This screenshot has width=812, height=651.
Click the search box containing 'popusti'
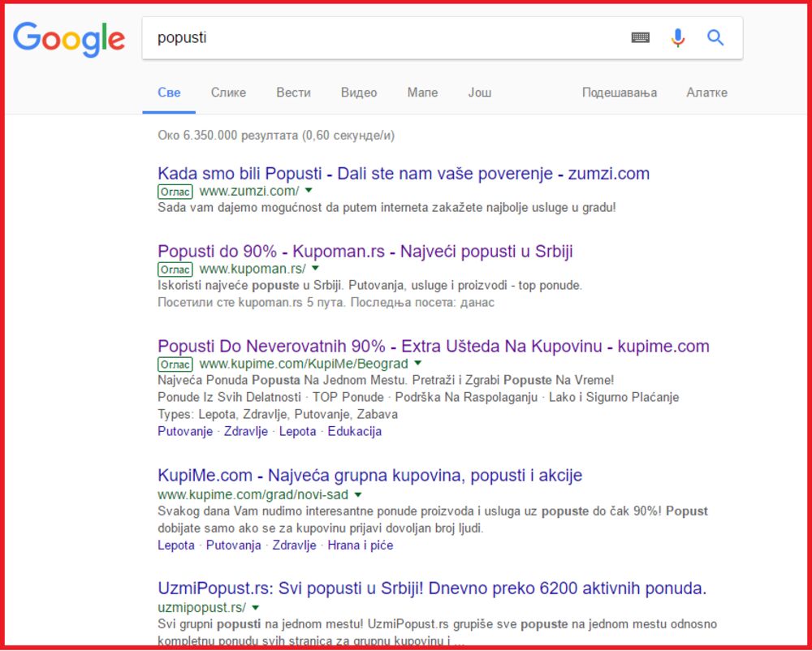[x=382, y=37]
